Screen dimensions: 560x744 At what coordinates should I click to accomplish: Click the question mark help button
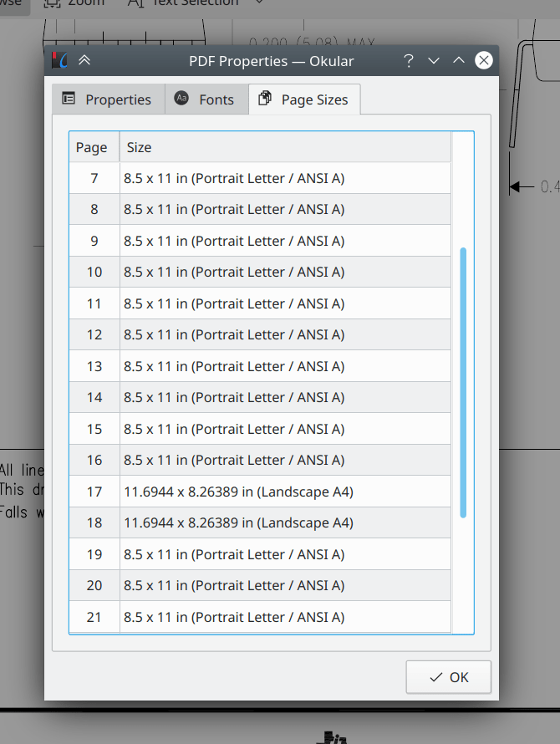pos(409,60)
